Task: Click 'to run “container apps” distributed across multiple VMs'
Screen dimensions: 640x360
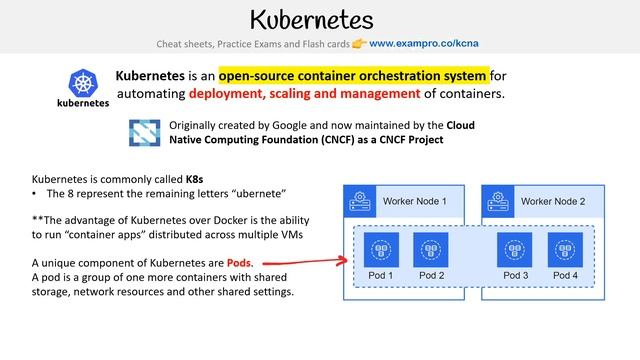Action: [167, 235]
